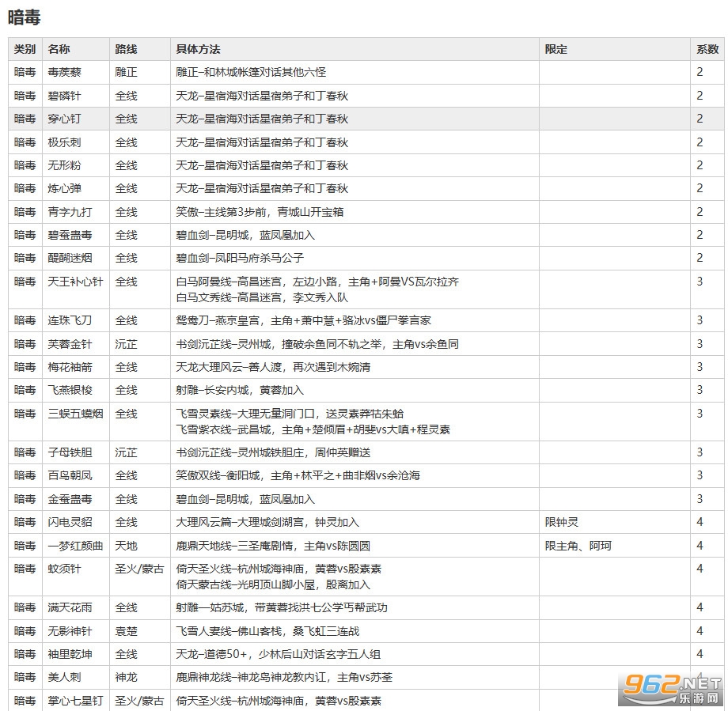Click 天龙大理风云-善人渡 method text
728x711 pixels.
273,367
